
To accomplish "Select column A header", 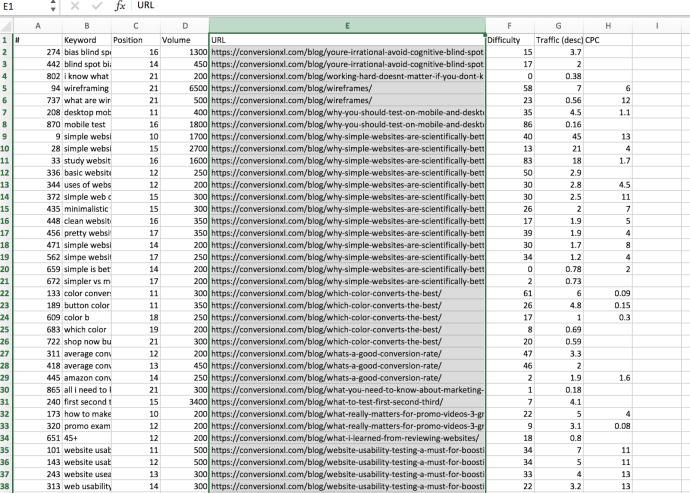I will (x=38, y=26).
